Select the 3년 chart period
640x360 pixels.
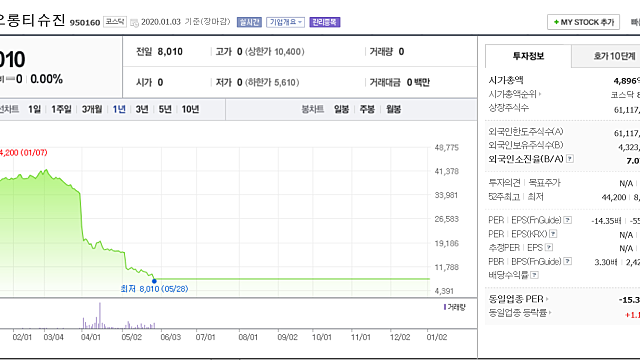point(142,109)
